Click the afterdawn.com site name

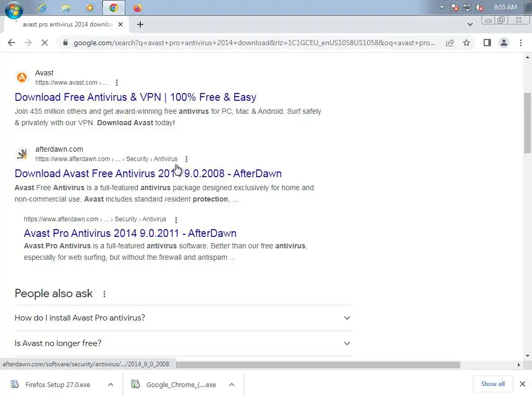coord(59,149)
